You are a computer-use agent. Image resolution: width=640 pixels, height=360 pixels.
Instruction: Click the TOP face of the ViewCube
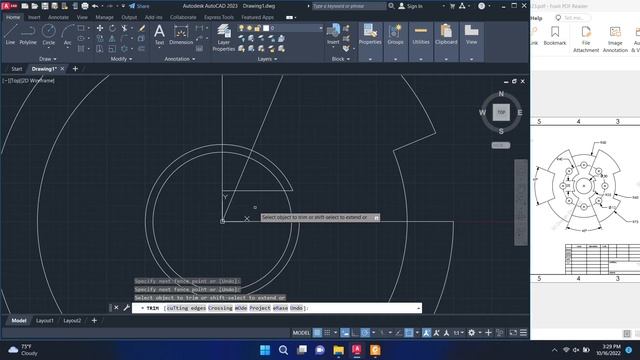pos(501,112)
